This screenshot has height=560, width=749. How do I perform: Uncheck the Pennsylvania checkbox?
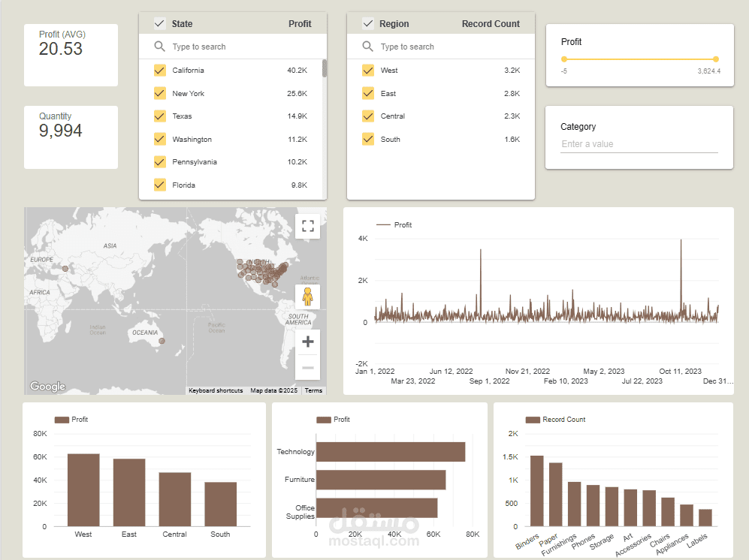point(159,162)
